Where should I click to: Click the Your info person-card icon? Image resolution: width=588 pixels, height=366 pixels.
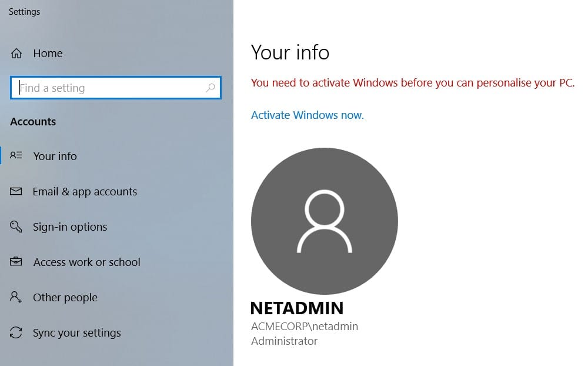click(x=16, y=155)
